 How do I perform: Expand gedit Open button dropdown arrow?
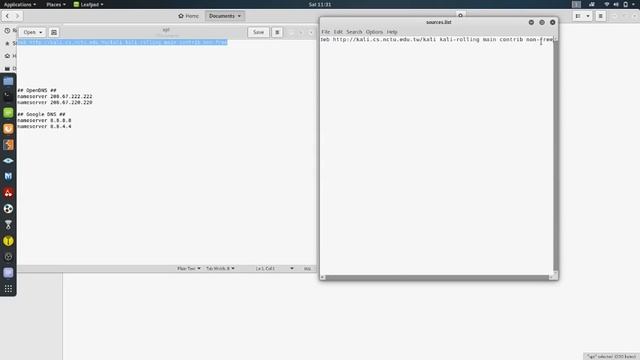coord(40,32)
